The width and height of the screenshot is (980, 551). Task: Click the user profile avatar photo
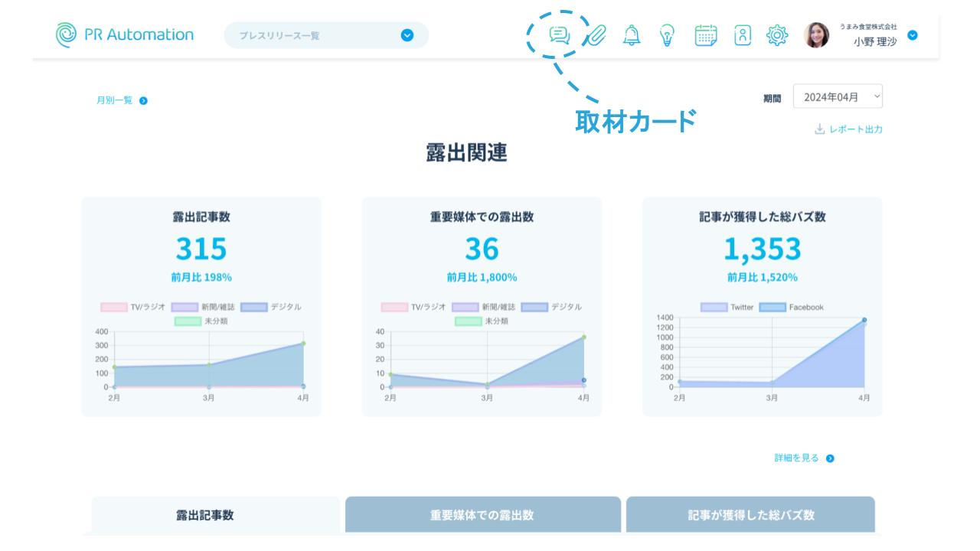(x=816, y=35)
